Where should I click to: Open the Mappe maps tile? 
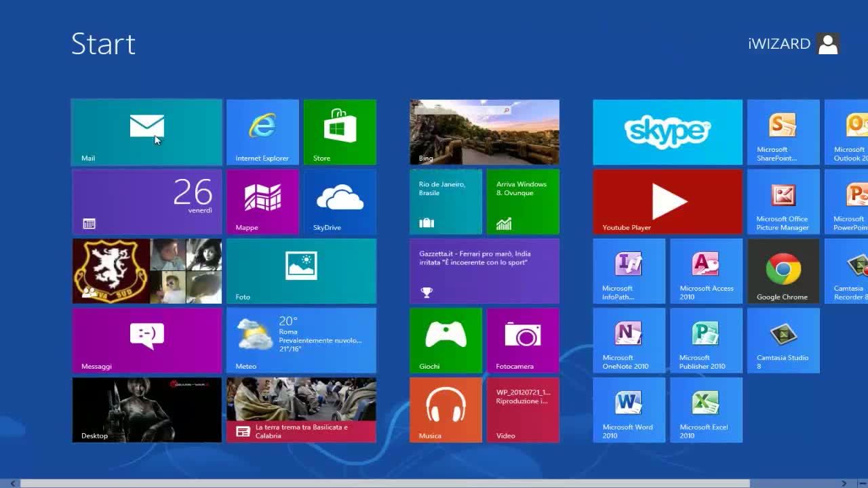pos(262,201)
